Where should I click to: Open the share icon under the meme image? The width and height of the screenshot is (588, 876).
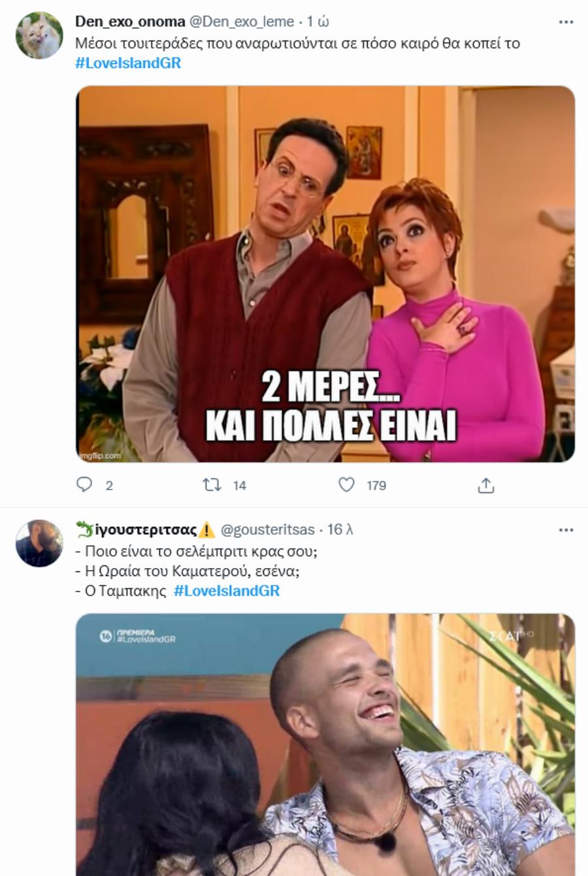pyautogui.click(x=485, y=485)
